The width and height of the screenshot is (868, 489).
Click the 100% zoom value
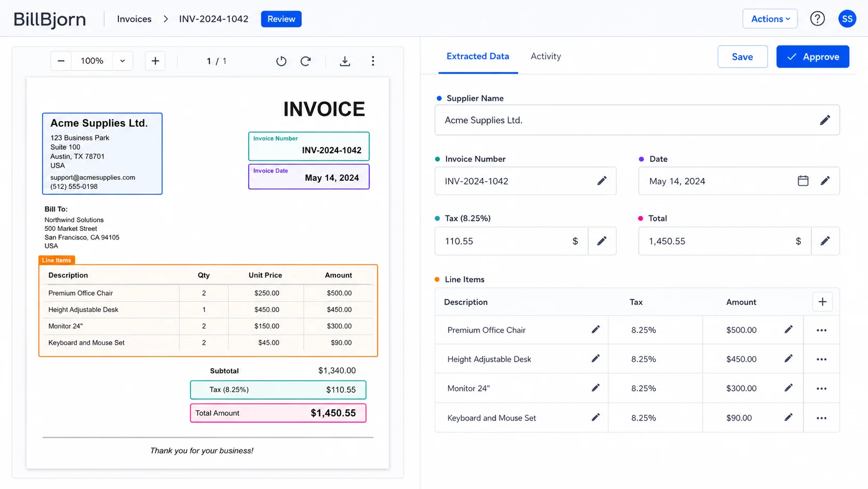[x=92, y=61]
